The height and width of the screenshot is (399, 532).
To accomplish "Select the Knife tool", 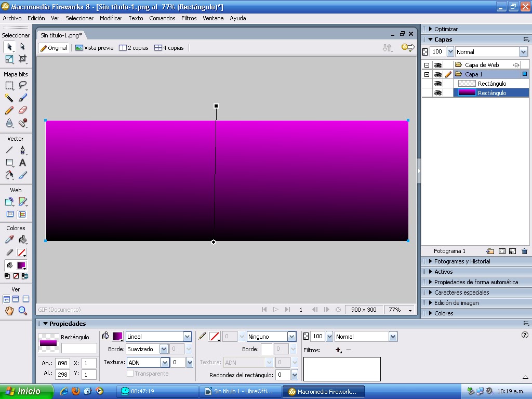I will pyautogui.click(x=22, y=175).
